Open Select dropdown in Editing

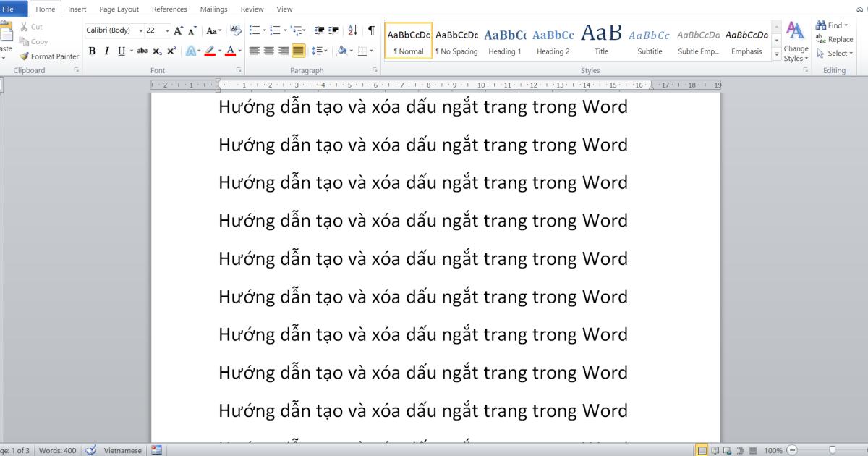pos(835,53)
